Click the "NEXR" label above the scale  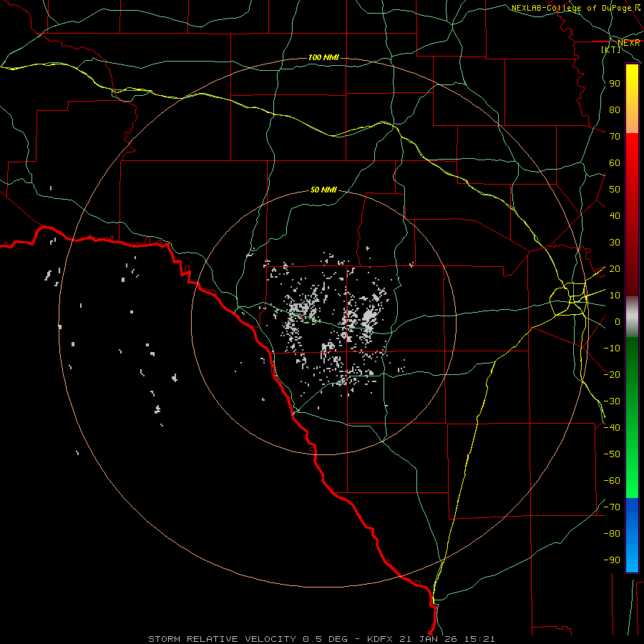coord(628,43)
